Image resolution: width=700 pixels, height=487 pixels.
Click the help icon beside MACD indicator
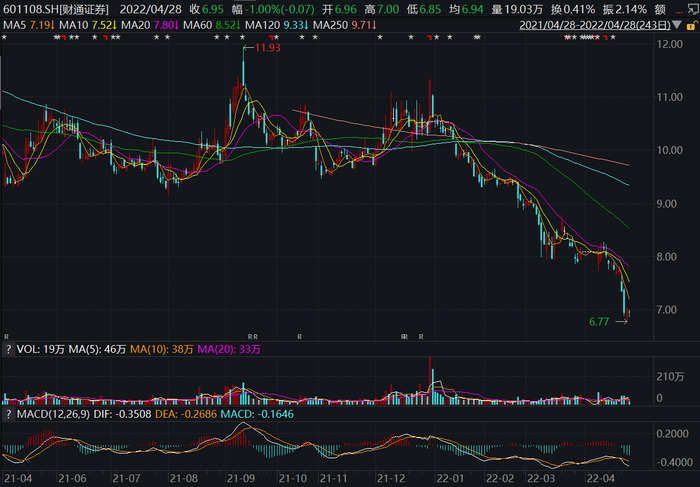click(8, 413)
